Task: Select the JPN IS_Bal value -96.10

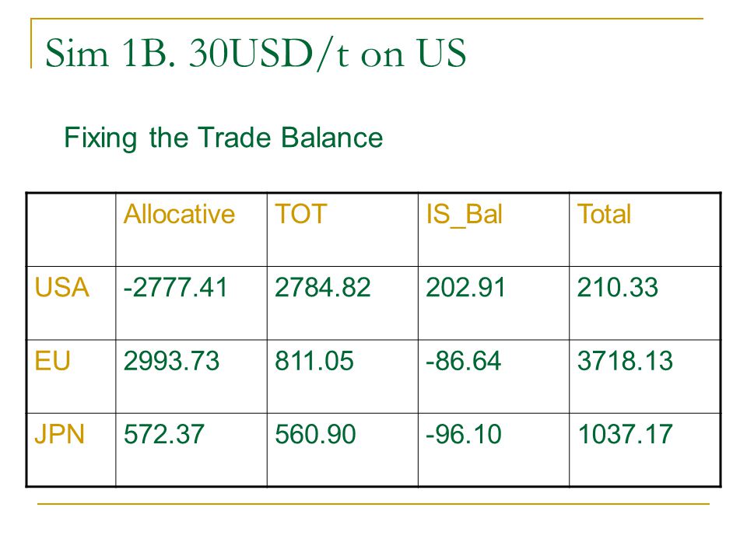Action: (x=464, y=434)
